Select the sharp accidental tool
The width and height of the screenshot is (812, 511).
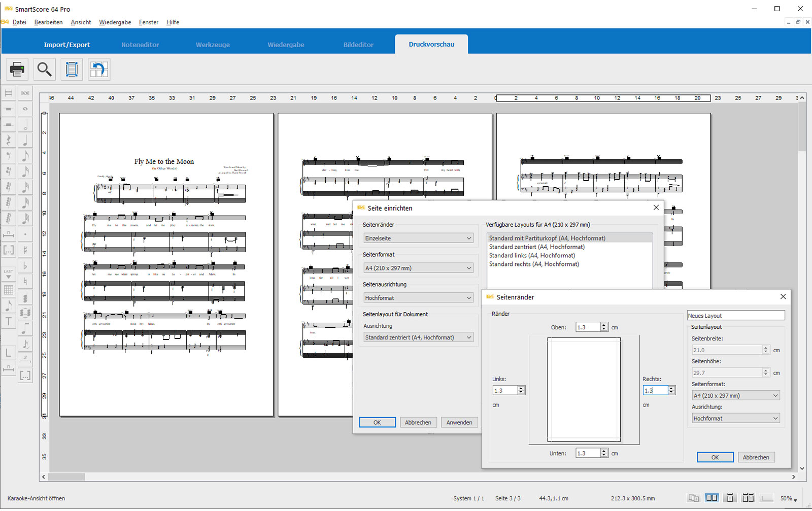point(25,250)
